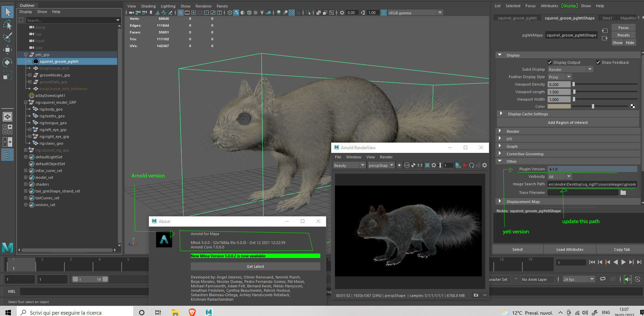Screen dimensions: 644x316
Task: Open the viewport Lighting menu
Action: pos(168,6)
